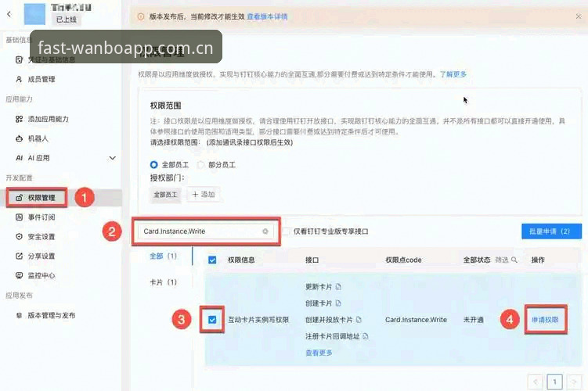The width and height of the screenshot is (588, 391).
Task: Toggle the select-all header checkbox
Action: [212, 260]
